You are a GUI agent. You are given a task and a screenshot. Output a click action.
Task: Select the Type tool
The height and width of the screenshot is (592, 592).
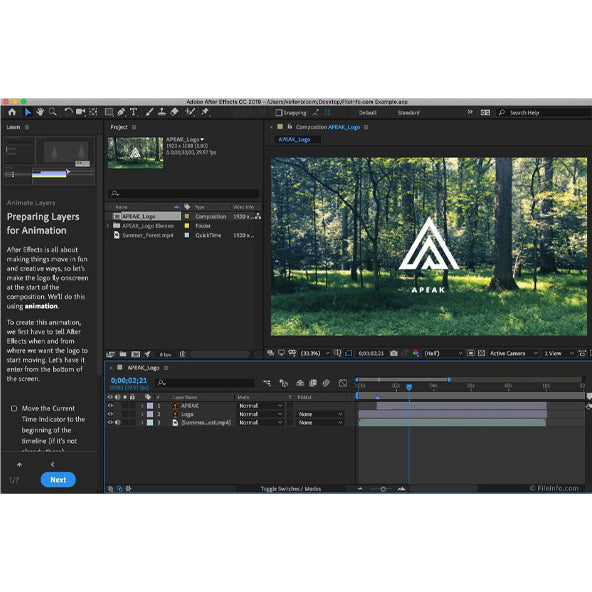click(x=133, y=112)
